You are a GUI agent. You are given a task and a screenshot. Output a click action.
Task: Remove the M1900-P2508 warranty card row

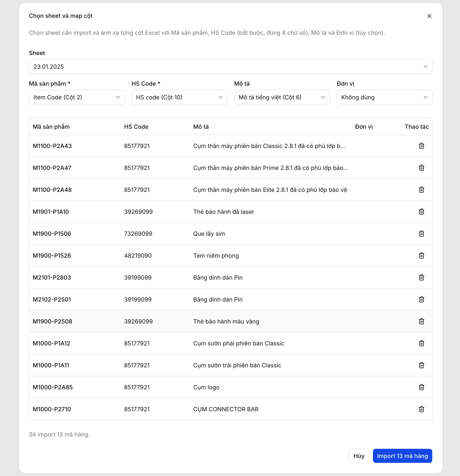(421, 321)
